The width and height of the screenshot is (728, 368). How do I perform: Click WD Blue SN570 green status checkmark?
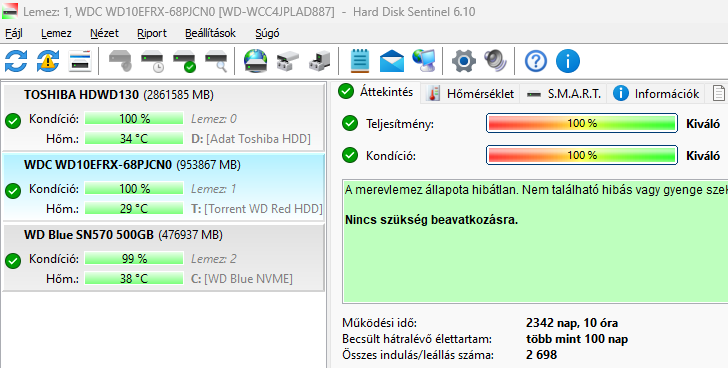13,261
